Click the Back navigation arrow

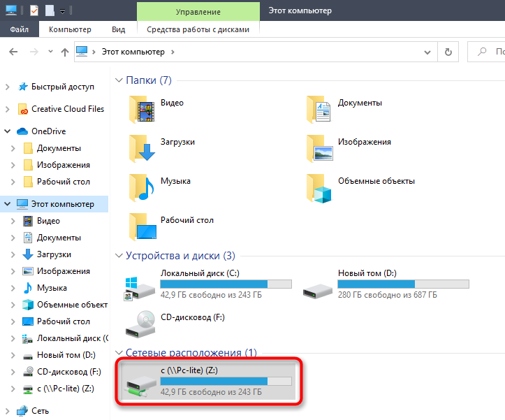point(14,52)
